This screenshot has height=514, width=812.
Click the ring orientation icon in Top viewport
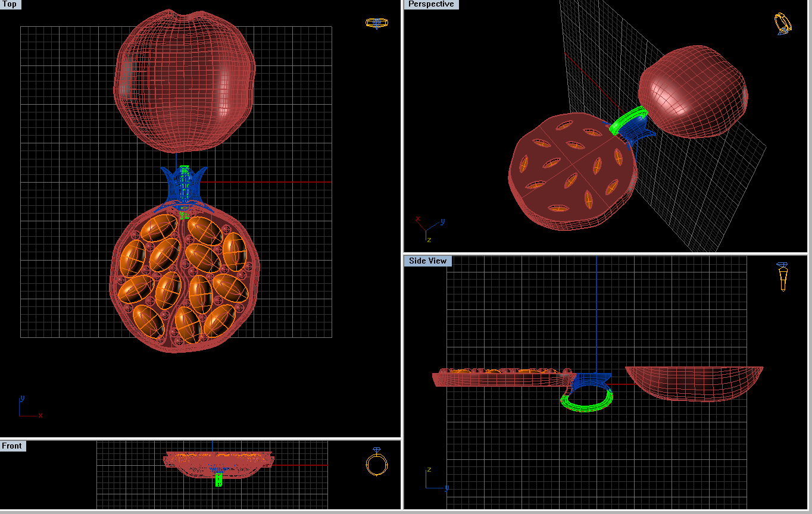click(x=376, y=23)
